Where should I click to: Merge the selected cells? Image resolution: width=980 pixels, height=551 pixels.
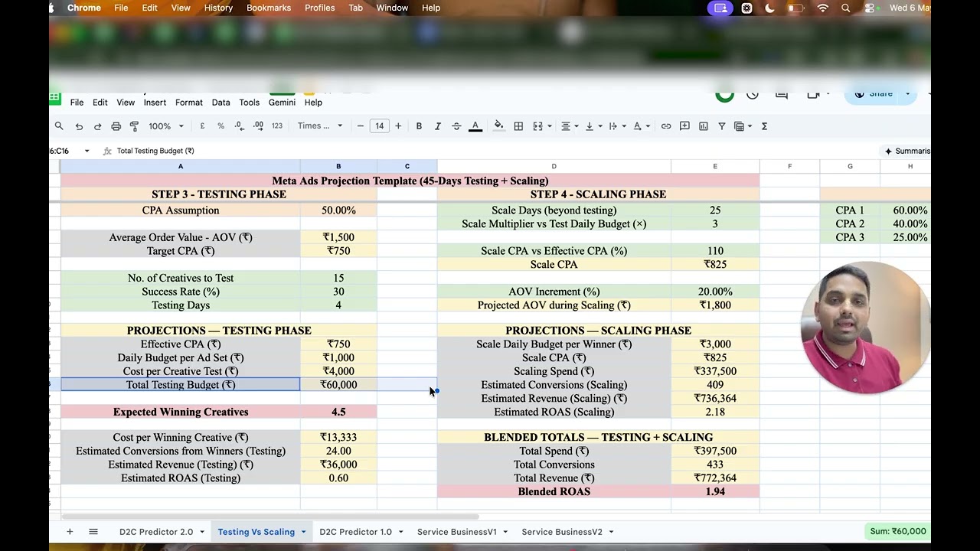(537, 126)
